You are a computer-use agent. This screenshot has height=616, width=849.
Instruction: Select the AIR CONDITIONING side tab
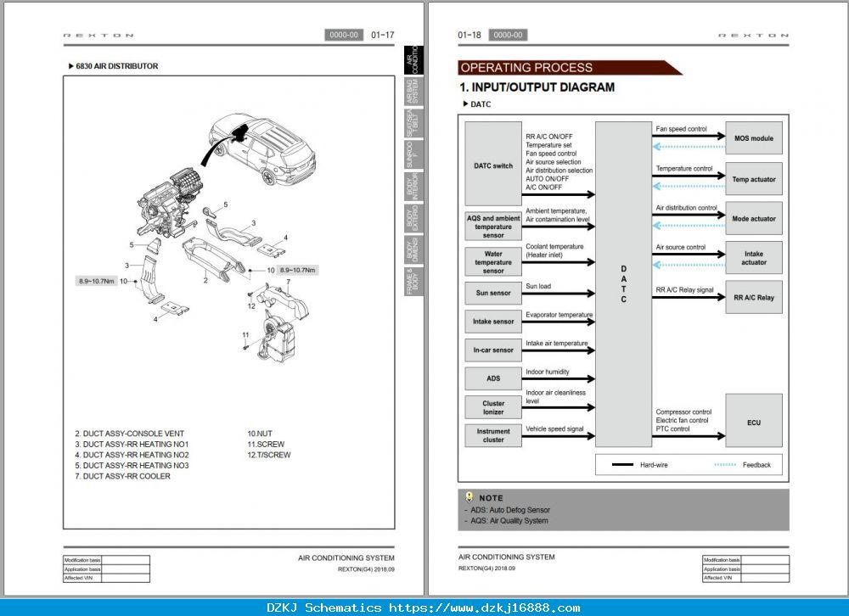[413, 60]
